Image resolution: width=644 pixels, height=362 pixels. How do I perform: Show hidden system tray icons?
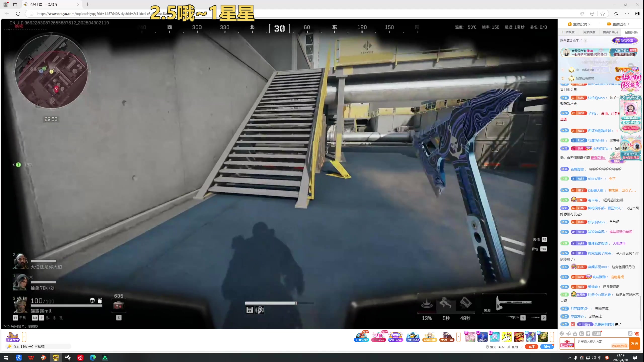pos(570,357)
